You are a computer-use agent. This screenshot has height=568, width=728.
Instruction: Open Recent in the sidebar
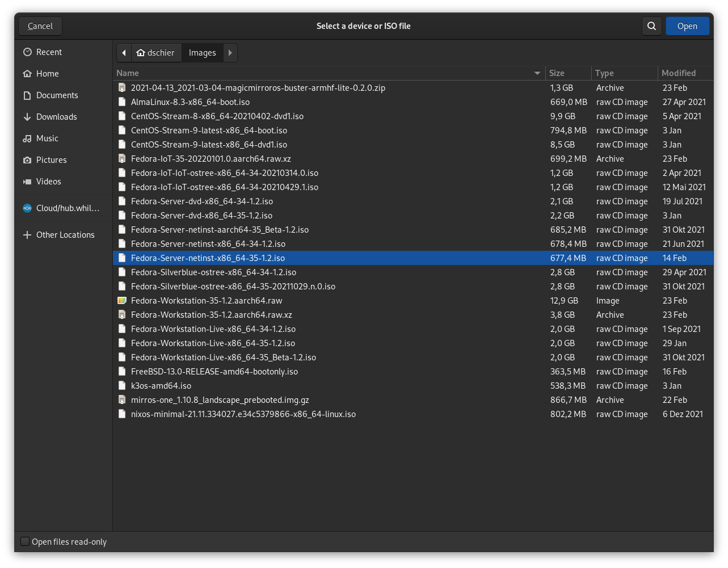pyautogui.click(x=63, y=52)
